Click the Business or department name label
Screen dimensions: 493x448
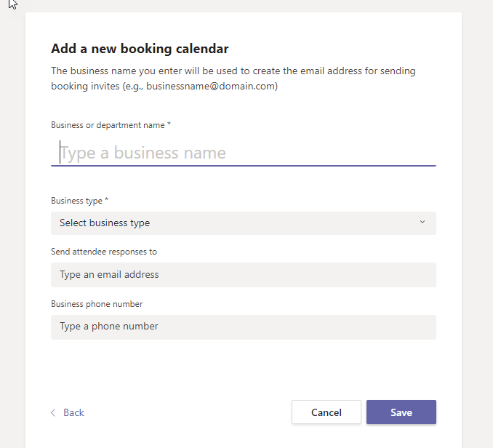click(108, 125)
